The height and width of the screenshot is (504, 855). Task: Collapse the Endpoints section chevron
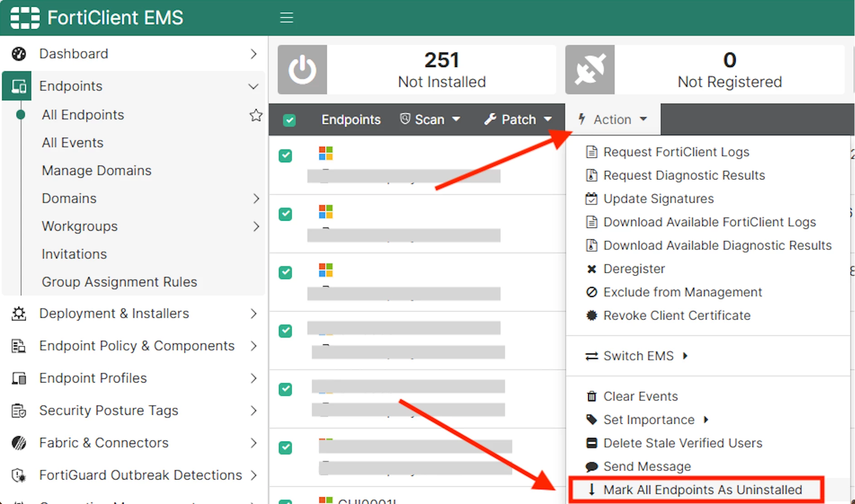(x=254, y=87)
